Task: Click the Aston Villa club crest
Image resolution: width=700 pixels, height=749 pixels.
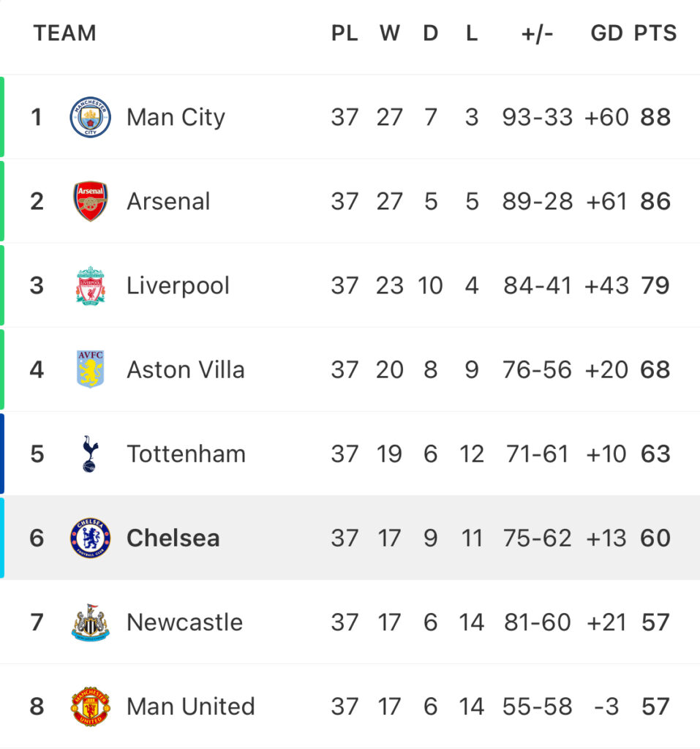Action: pos(90,369)
